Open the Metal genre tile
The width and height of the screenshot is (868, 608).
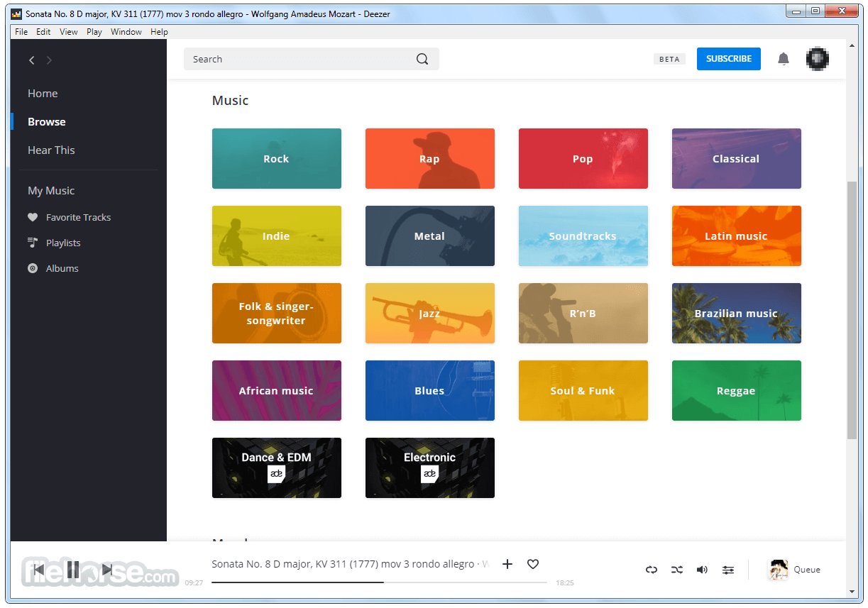[x=430, y=236]
